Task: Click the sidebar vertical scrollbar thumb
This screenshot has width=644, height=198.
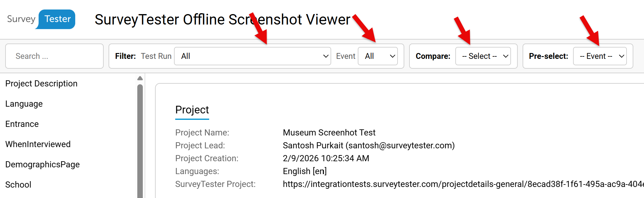Action: [140, 141]
